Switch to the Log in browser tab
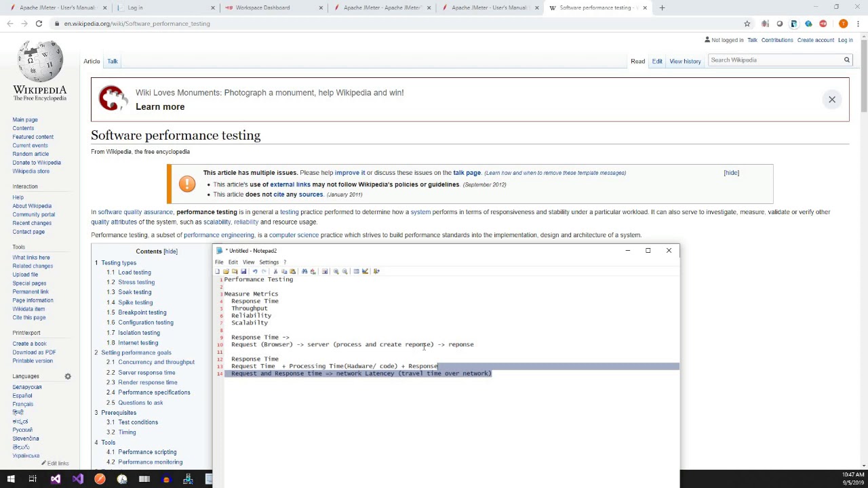Screen dimensions: 868x488 163,7
